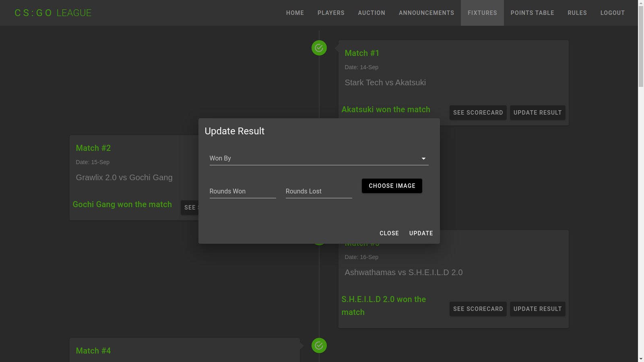Screen dimensions: 644x362
Task: Click 'Date: 15-Sep' text
Action: click(x=93, y=162)
